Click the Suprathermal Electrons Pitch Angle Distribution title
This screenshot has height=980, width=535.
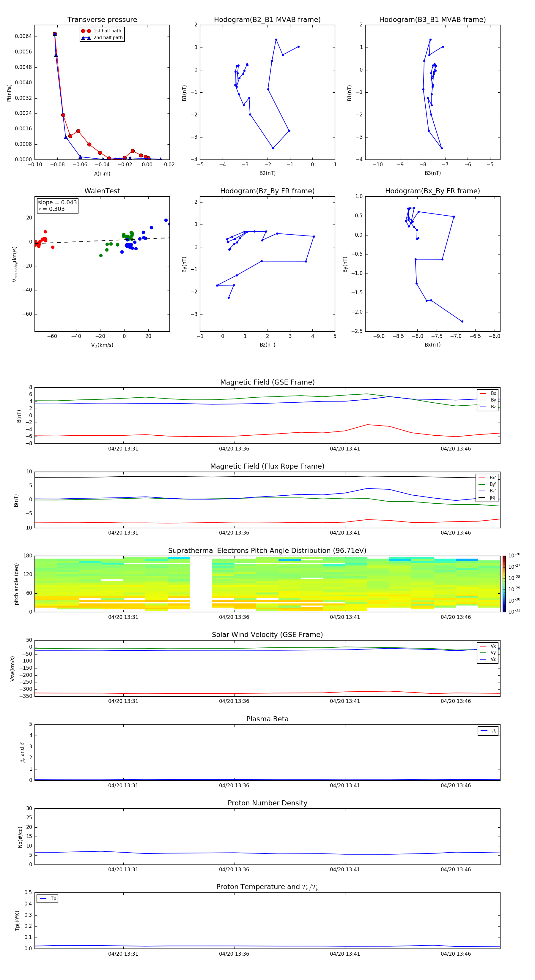point(267,551)
